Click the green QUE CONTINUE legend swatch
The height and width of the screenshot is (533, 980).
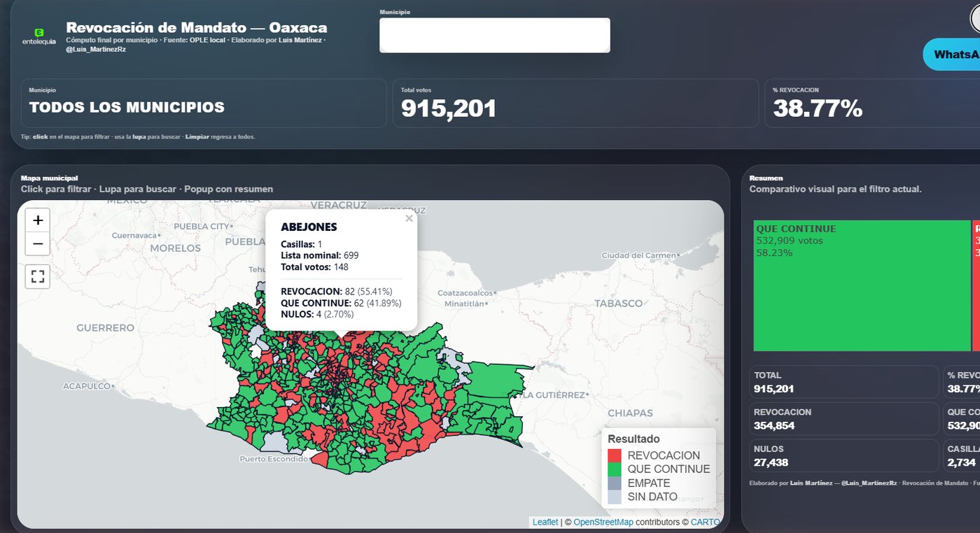(615, 469)
